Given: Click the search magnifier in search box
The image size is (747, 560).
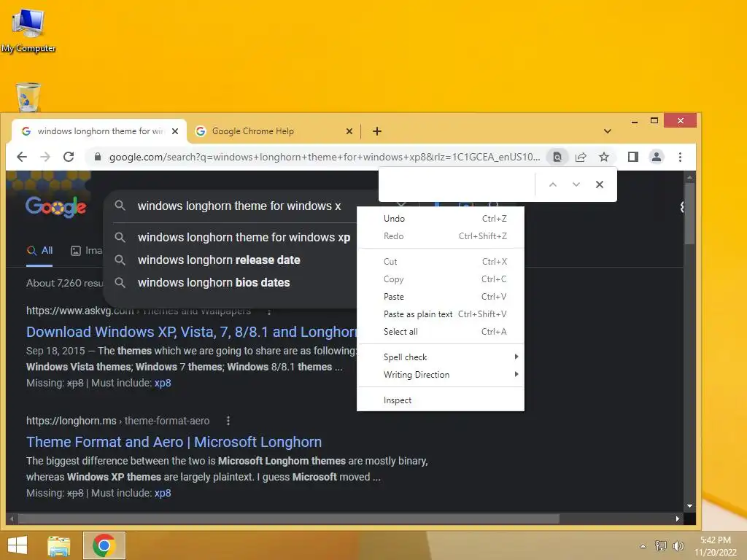Looking at the screenshot, I should pyautogui.click(x=120, y=206).
